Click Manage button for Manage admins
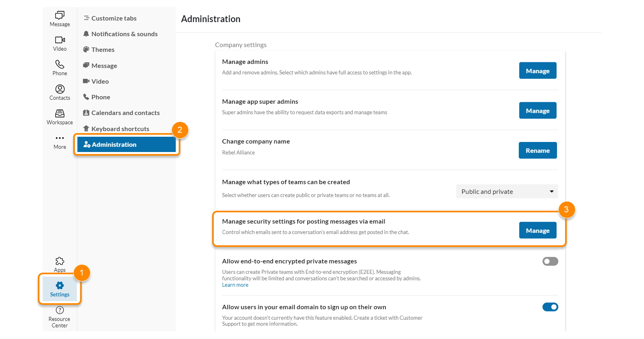The width and height of the screenshot is (644, 339). (x=537, y=71)
